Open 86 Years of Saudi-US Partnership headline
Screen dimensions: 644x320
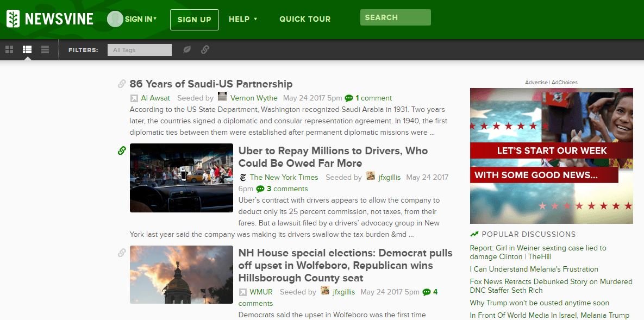click(x=211, y=84)
